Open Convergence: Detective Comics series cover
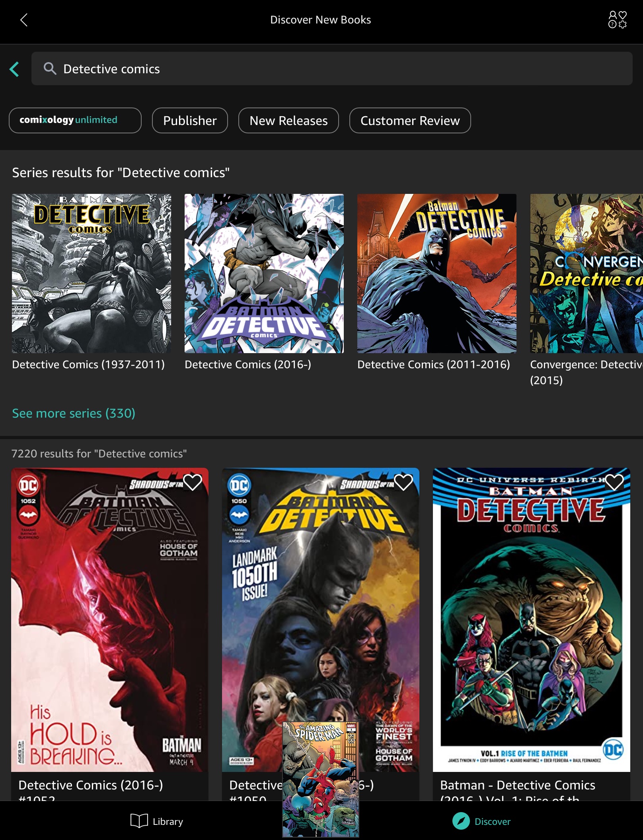The height and width of the screenshot is (840, 643). point(586,273)
